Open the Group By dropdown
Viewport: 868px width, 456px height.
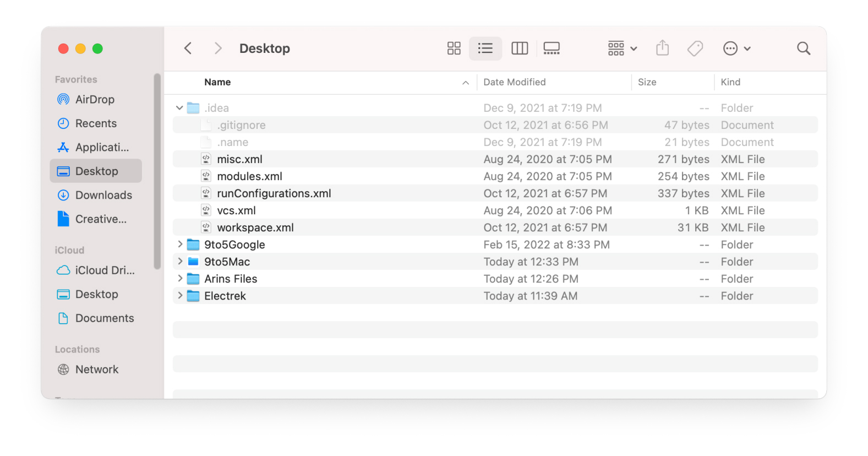point(622,48)
